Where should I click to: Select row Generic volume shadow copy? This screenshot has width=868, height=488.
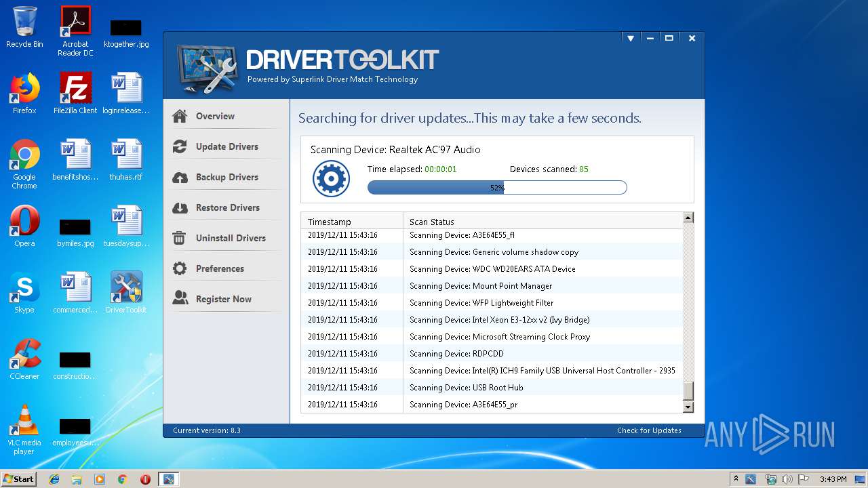click(x=492, y=252)
